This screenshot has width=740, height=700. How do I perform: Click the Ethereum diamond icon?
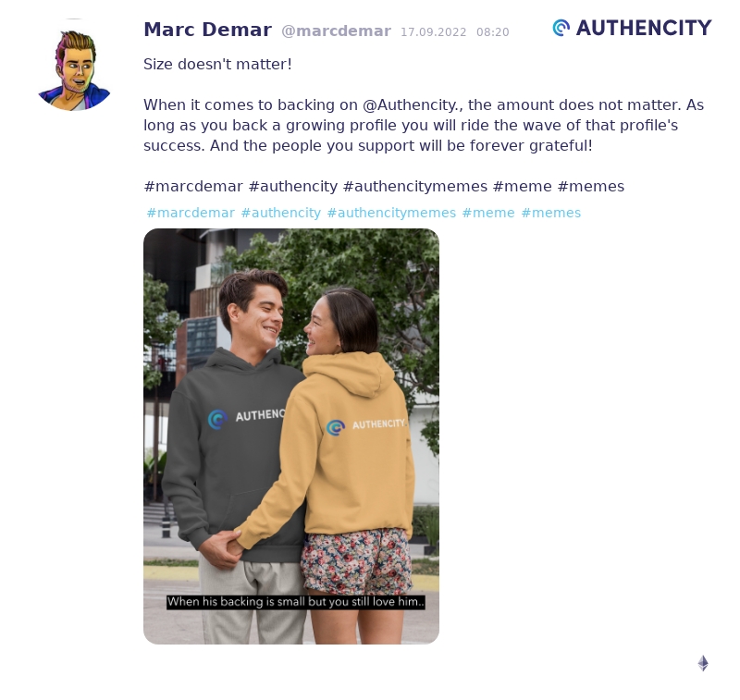[703, 663]
